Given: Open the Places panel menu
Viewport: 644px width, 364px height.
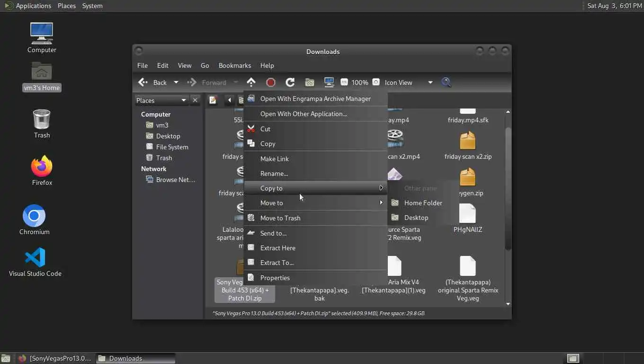Looking at the screenshot, I should click(67, 6).
